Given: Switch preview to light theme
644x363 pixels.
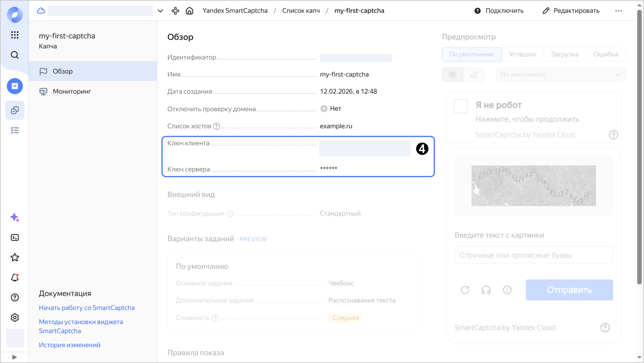Looking at the screenshot, I should tap(453, 75).
